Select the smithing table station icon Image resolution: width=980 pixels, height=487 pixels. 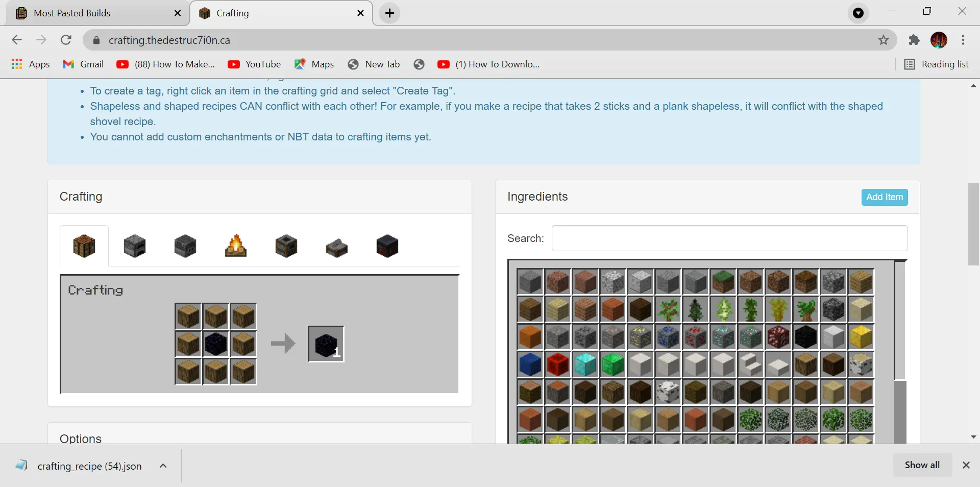pos(387,247)
